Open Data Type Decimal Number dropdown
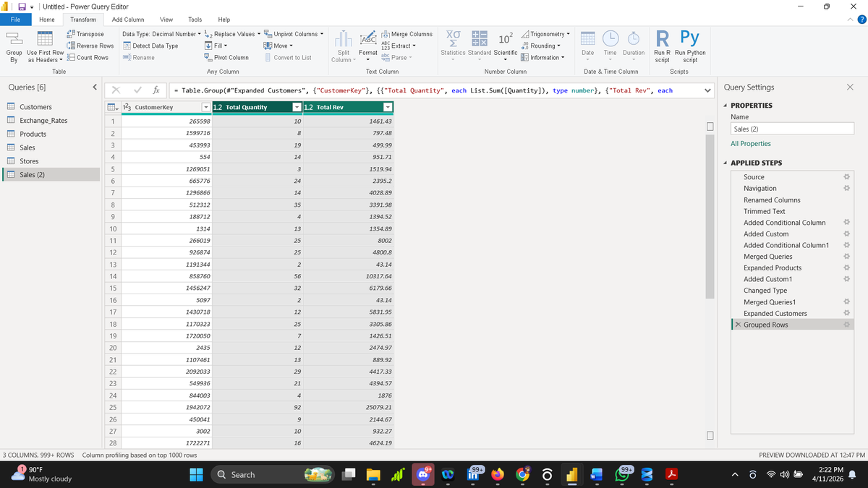The image size is (868, 488). click(x=161, y=34)
